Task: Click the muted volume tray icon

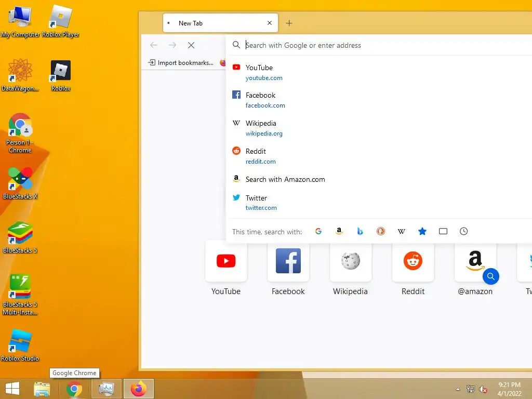Action: [x=483, y=389]
